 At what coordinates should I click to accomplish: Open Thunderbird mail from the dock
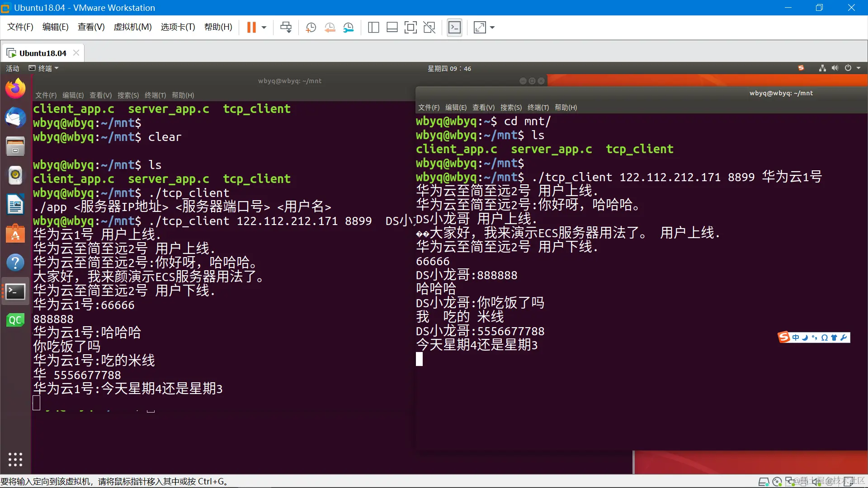pos(15,117)
